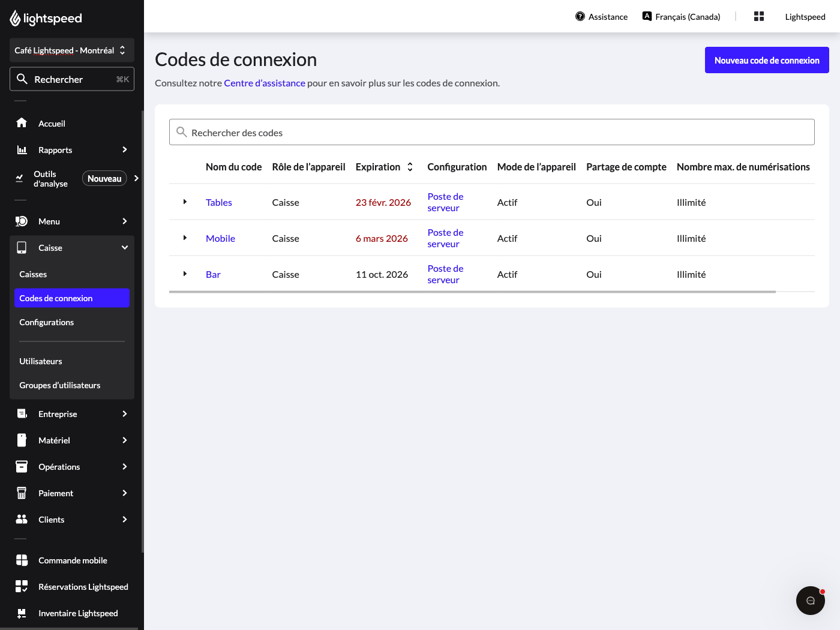Collapse the Caisse section chevron
The height and width of the screenshot is (630, 840).
coord(125,248)
